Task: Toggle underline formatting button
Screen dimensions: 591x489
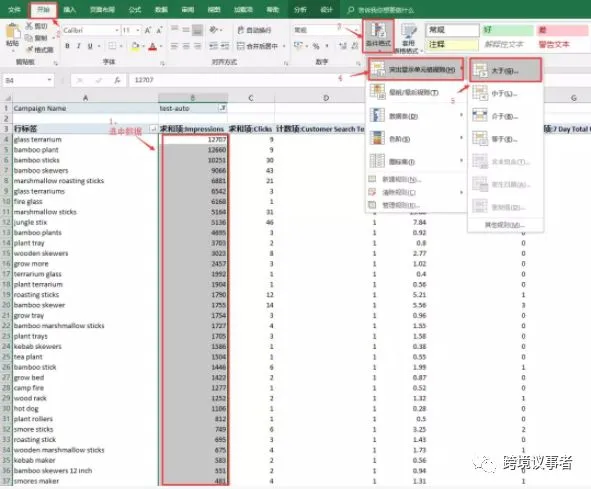Action: coord(90,46)
